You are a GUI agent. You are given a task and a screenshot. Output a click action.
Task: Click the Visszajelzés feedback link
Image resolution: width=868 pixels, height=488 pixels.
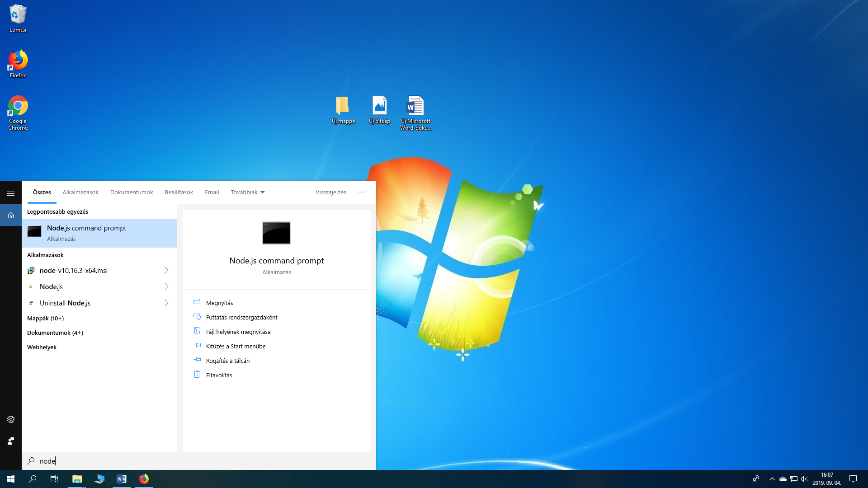click(331, 192)
